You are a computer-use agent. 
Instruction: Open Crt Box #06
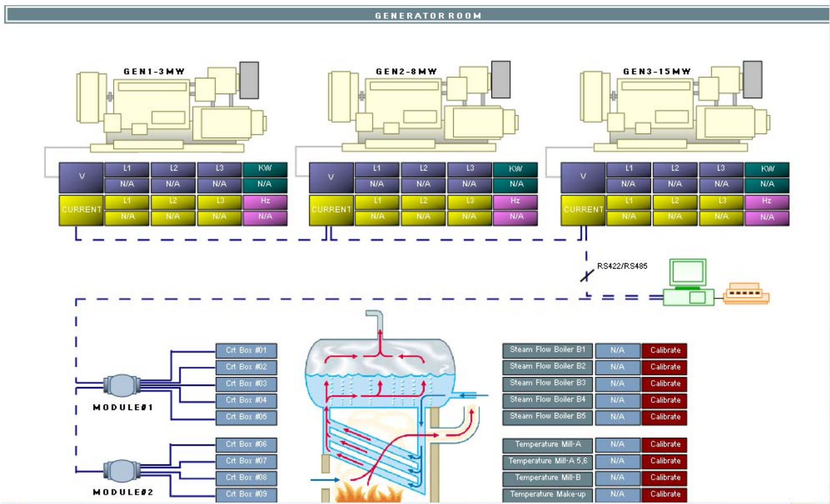point(246,445)
